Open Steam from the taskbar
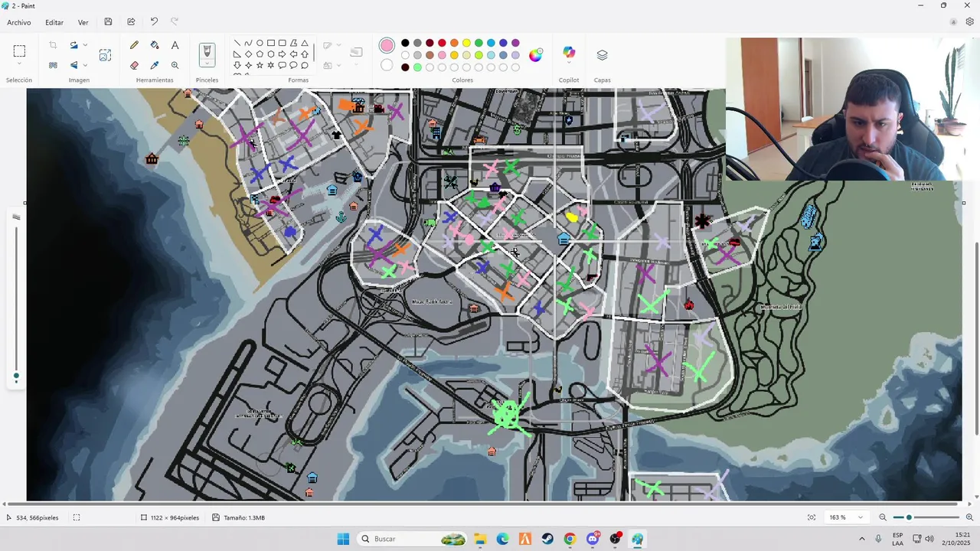 pyautogui.click(x=547, y=539)
